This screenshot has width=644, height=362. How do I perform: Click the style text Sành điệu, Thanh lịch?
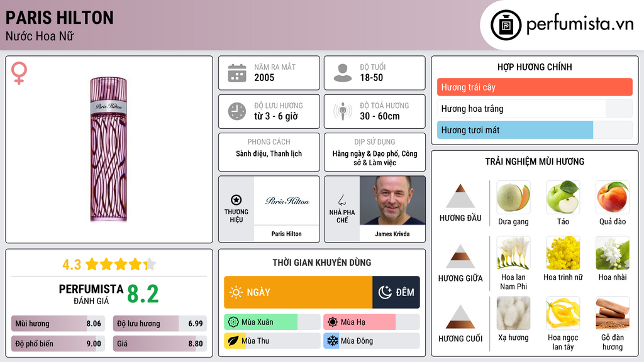click(269, 153)
